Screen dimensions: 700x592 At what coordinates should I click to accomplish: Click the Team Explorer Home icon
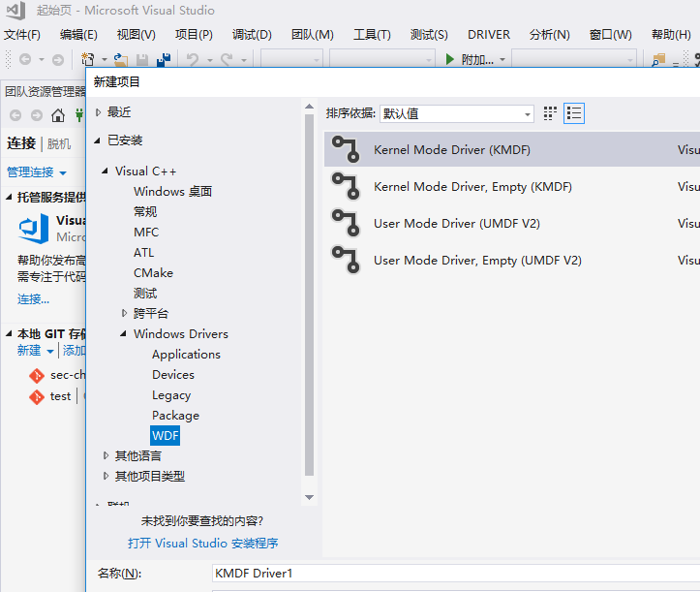57,115
